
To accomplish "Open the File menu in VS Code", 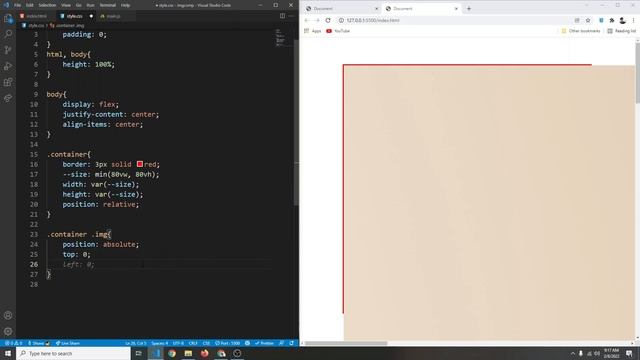I will click(18, 5).
